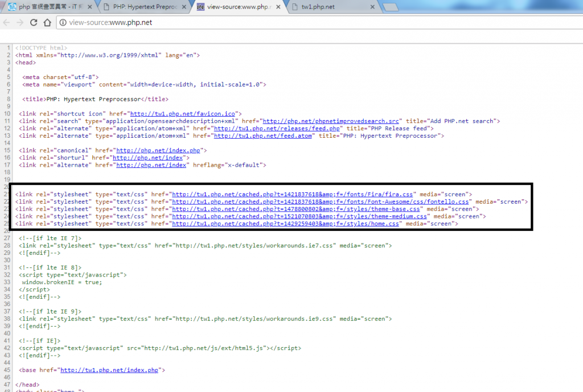
Task: Focus address bar showing view-source:www.php.net
Action: (x=320, y=23)
